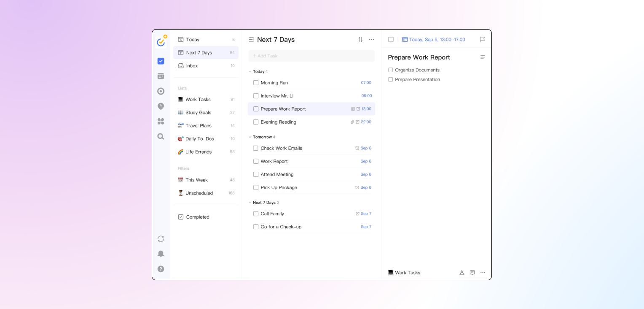This screenshot has height=309, width=644.
Task: Collapse the Tomorrow section chevron
Action: click(250, 137)
